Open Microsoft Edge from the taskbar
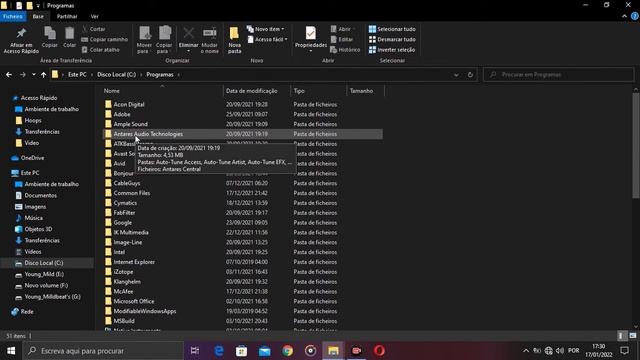640x360 pixels. click(219, 351)
